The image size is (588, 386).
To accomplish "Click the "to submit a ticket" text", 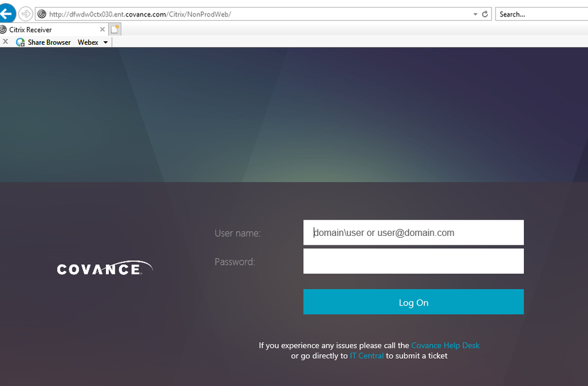I will (x=417, y=355).
